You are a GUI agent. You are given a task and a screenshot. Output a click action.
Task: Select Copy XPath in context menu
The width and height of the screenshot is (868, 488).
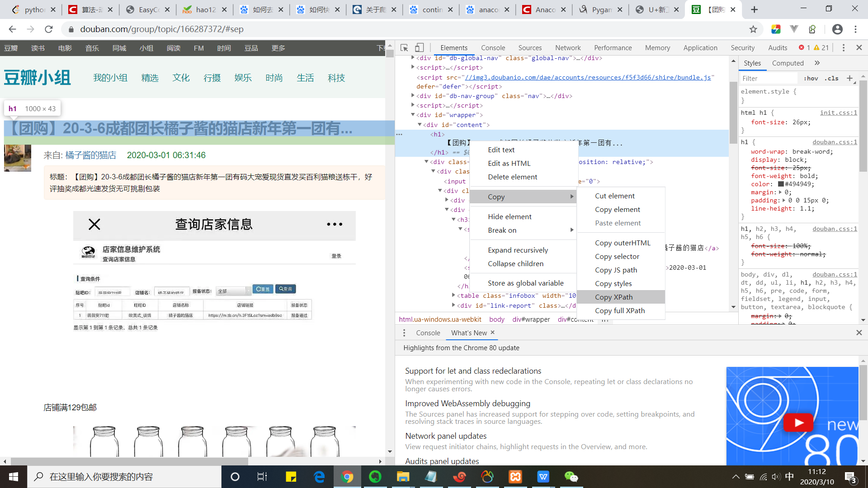point(613,297)
